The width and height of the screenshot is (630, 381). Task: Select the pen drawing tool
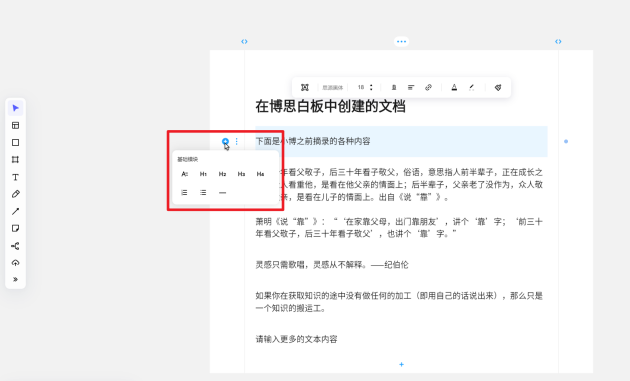click(x=16, y=194)
